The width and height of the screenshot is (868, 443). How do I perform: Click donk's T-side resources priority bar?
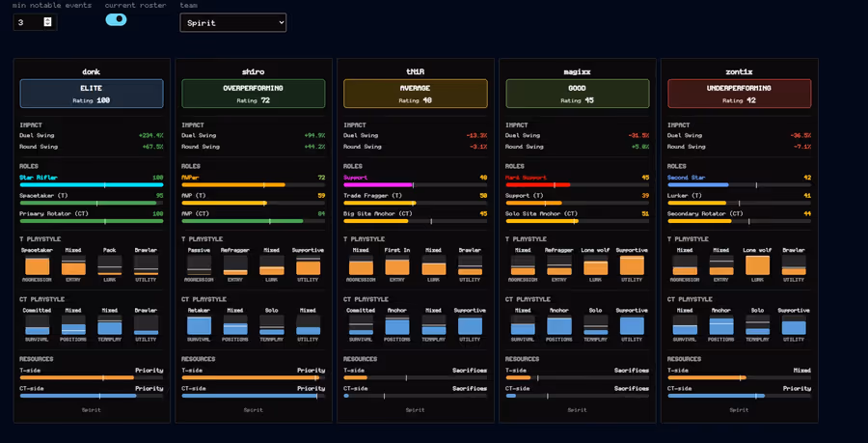click(x=92, y=377)
